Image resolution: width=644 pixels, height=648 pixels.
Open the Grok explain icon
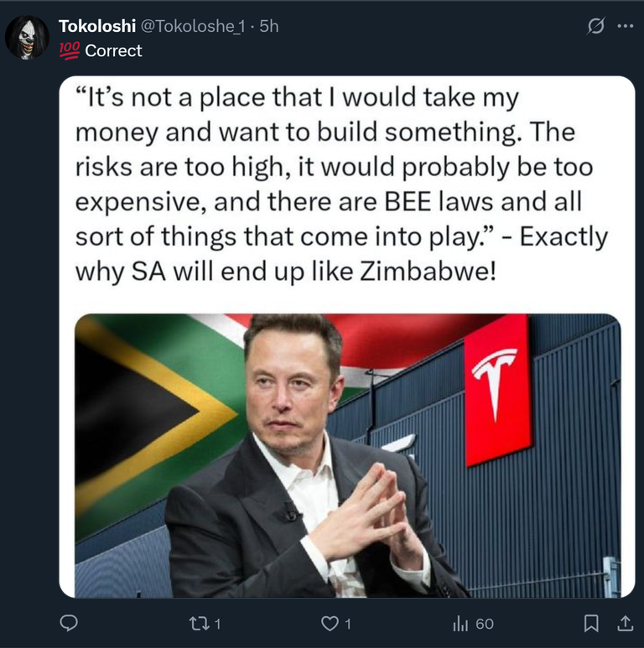[596, 27]
